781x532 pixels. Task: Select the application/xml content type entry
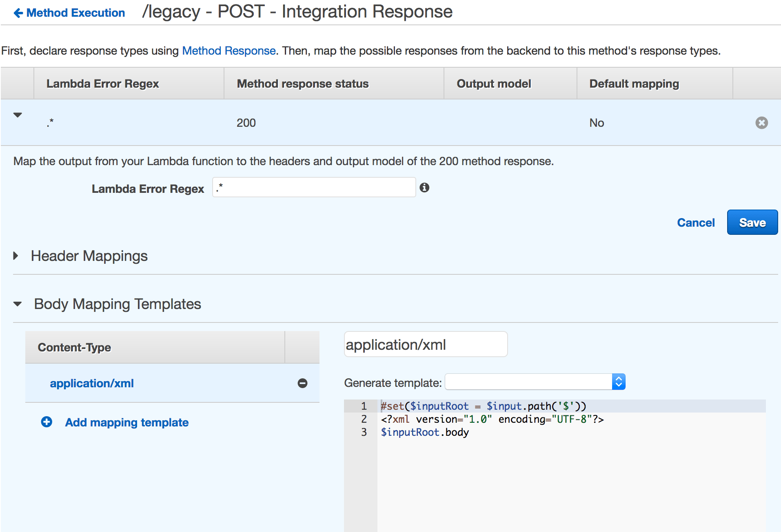point(92,383)
